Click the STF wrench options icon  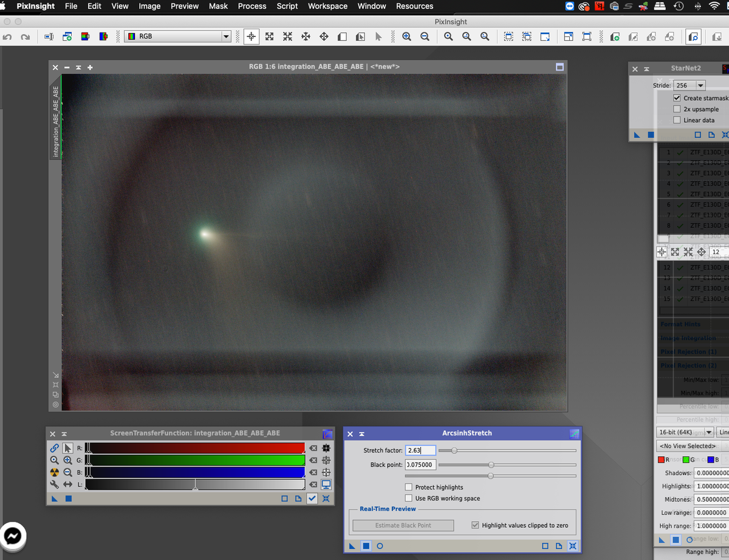[55, 484]
